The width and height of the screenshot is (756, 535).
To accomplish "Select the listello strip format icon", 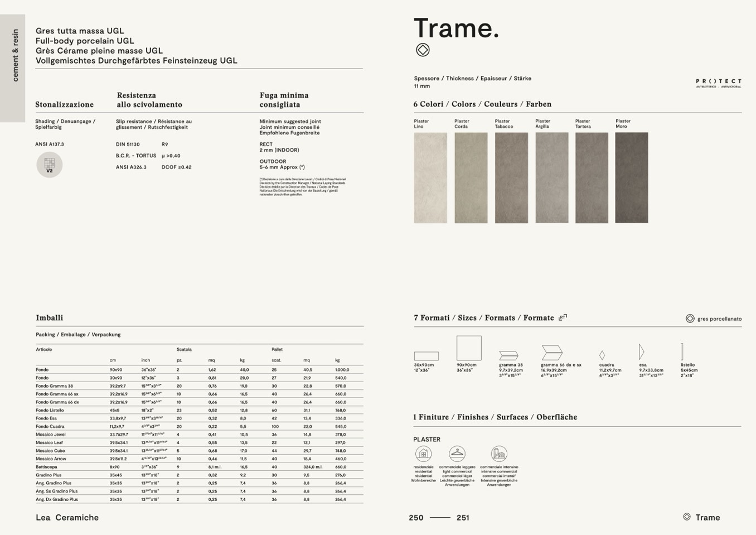I will coord(682,351).
